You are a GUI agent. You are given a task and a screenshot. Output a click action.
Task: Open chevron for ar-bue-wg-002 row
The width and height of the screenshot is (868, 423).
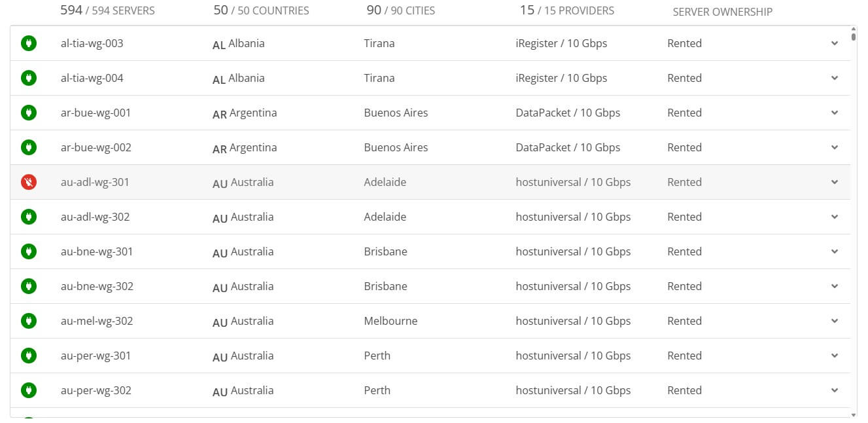[835, 147]
